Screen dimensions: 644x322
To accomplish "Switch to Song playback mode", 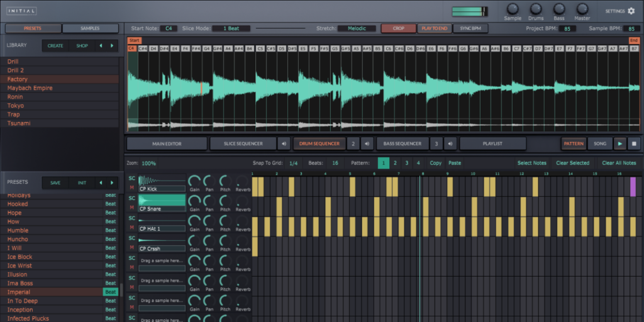I will 600,144.
